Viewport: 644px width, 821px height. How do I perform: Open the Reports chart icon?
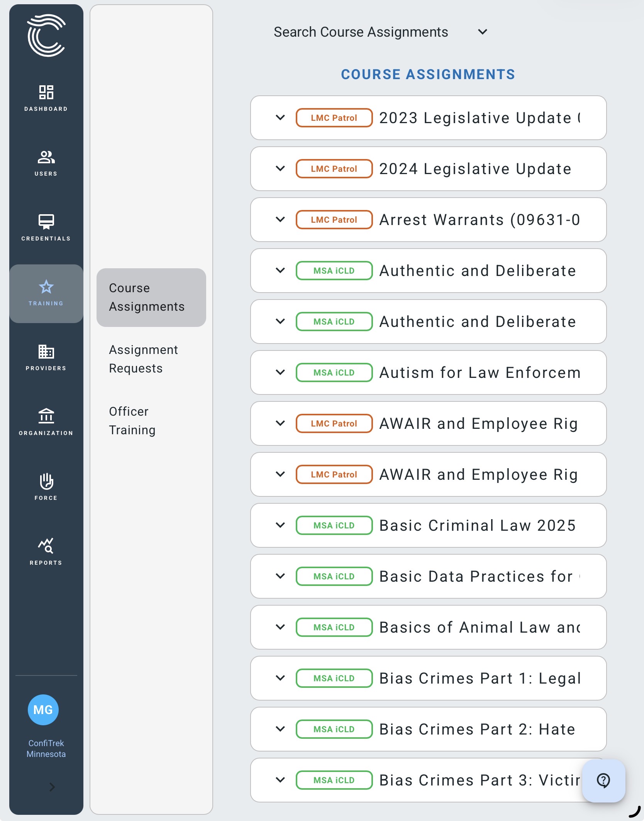coord(46,546)
